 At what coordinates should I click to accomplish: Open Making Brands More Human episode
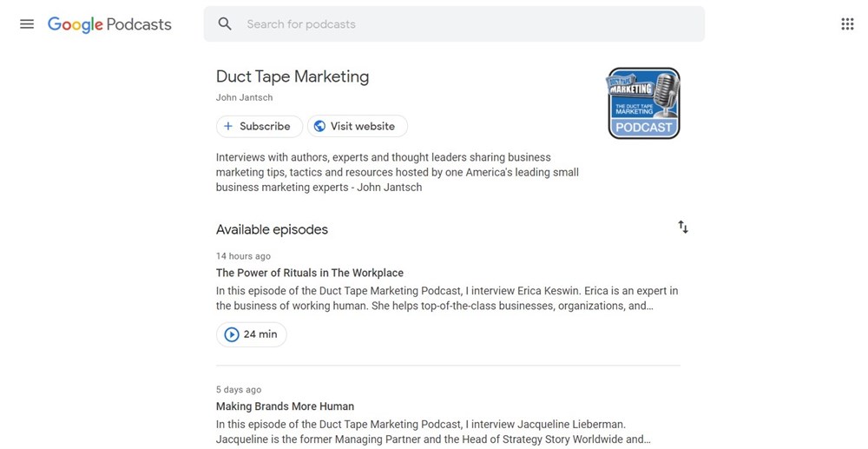[x=285, y=406]
